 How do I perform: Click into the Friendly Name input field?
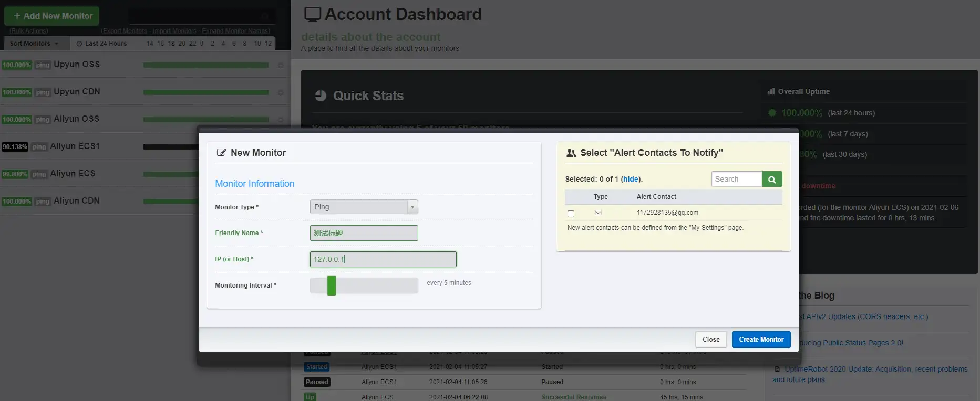364,233
